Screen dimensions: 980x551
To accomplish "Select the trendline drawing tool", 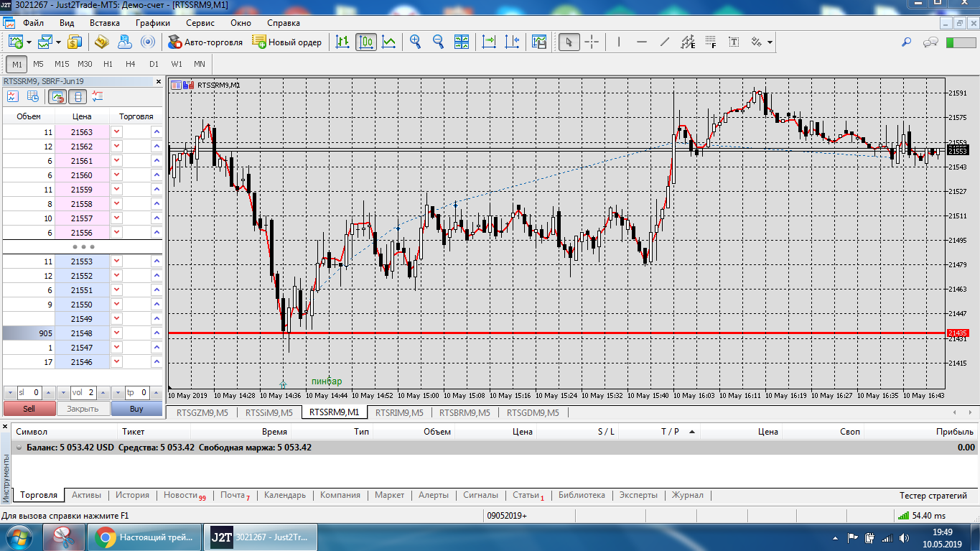I will coord(665,42).
